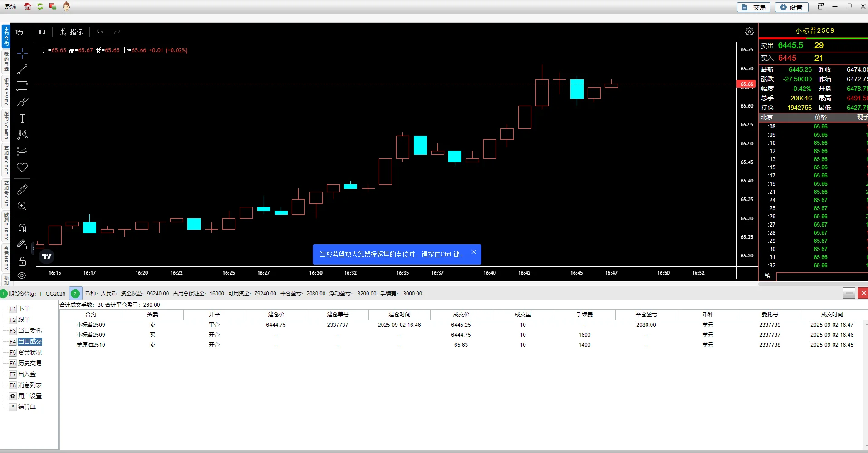This screenshot has height=453, width=868.
Task: Open the customer service avatar icon
Action: (66, 6)
